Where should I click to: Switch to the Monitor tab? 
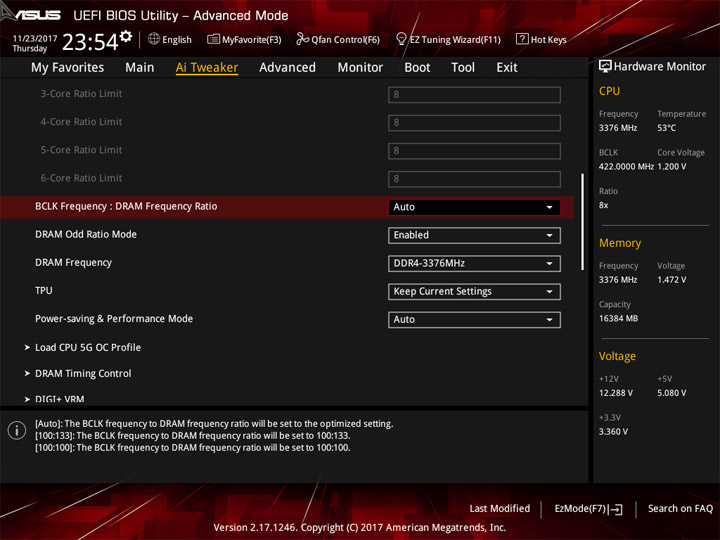(x=360, y=68)
